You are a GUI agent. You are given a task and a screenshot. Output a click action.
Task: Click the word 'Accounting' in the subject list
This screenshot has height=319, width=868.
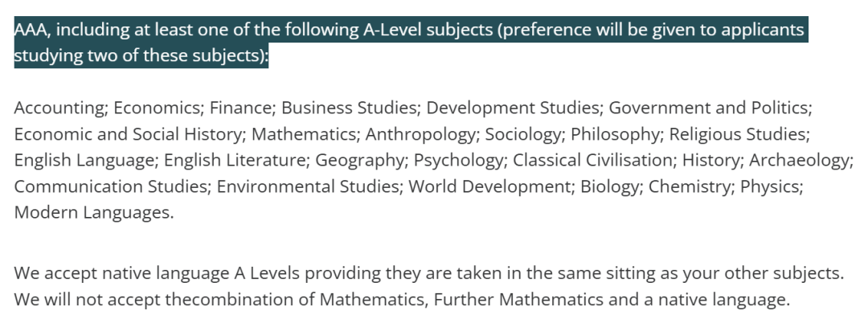click(59, 108)
